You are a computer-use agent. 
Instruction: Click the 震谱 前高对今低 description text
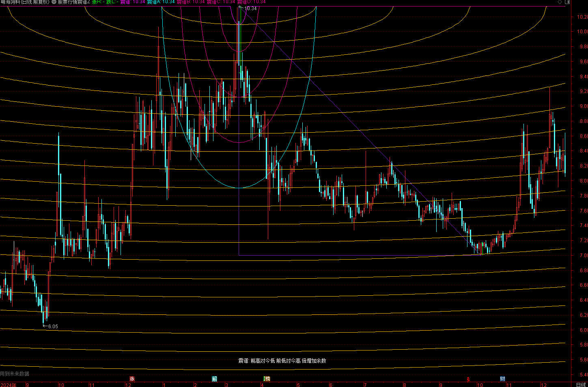coord(282,361)
